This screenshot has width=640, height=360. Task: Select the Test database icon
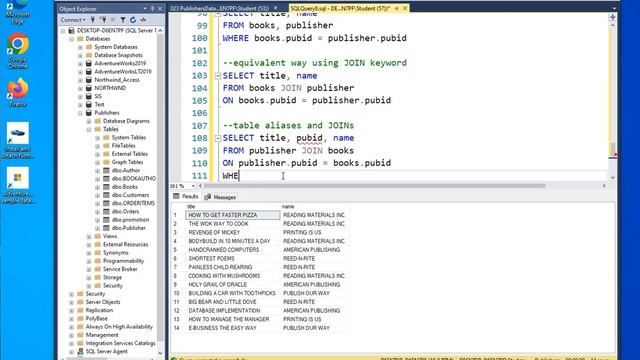click(89, 104)
